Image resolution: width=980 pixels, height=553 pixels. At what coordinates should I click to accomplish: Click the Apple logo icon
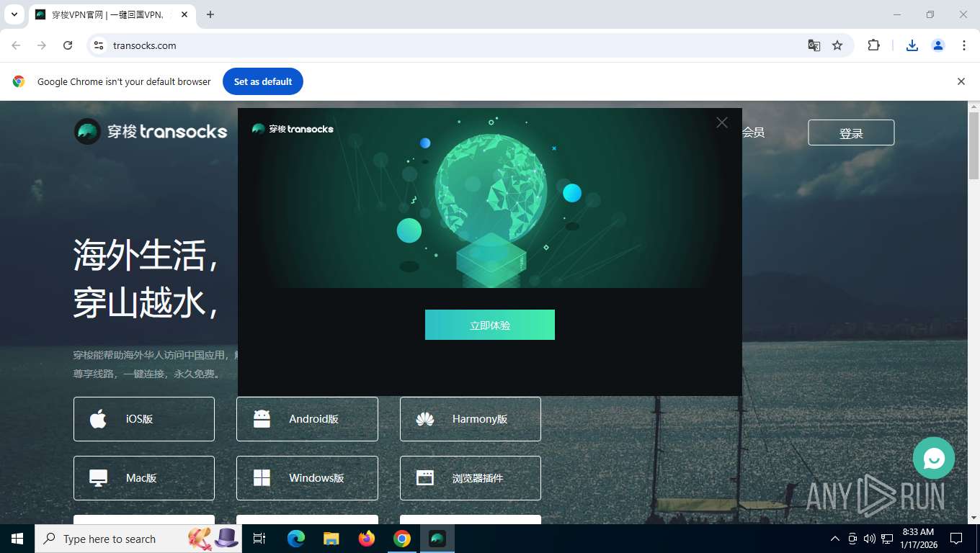[98, 418]
